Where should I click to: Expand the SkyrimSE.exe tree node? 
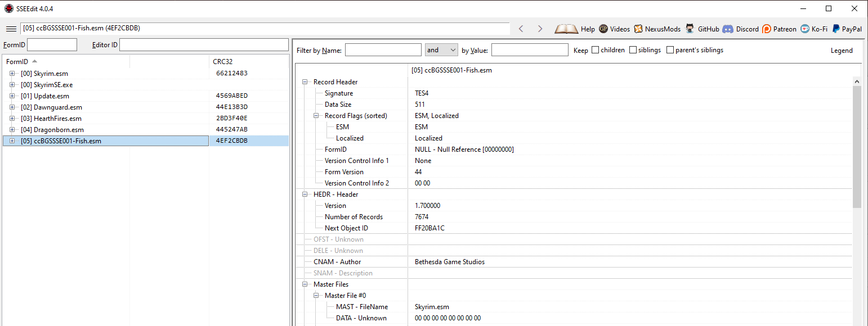point(12,85)
